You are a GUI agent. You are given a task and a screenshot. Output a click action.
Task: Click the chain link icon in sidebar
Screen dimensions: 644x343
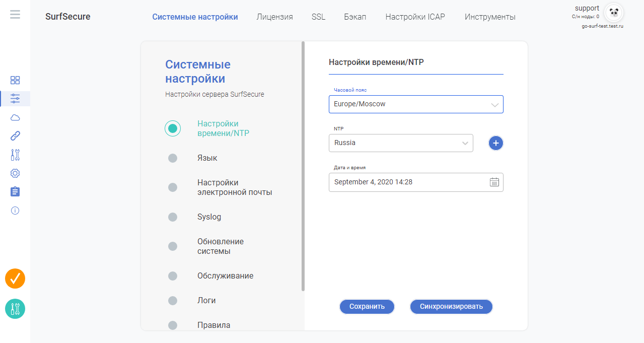(x=15, y=136)
